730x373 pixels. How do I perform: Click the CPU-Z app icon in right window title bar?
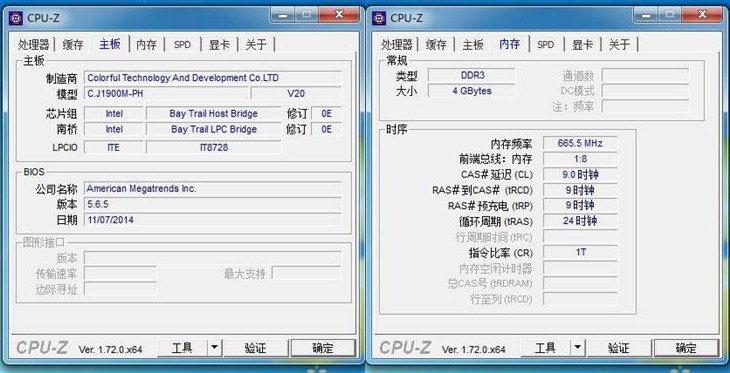pyautogui.click(x=379, y=18)
